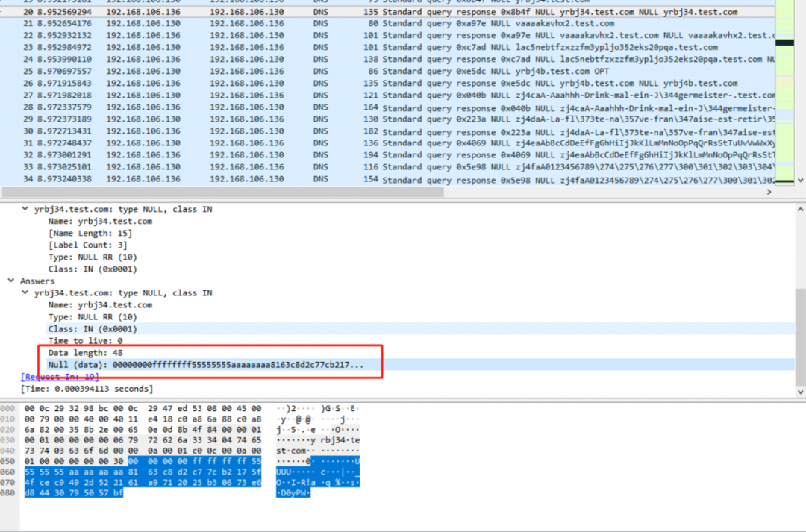
Task: Select the Time: 0.000394113 seconds line
Action: click(87, 389)
